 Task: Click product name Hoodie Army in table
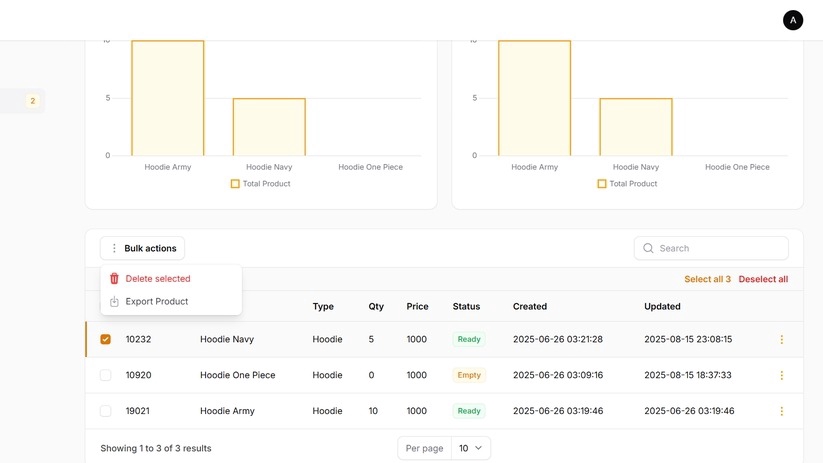click(227, 411)
